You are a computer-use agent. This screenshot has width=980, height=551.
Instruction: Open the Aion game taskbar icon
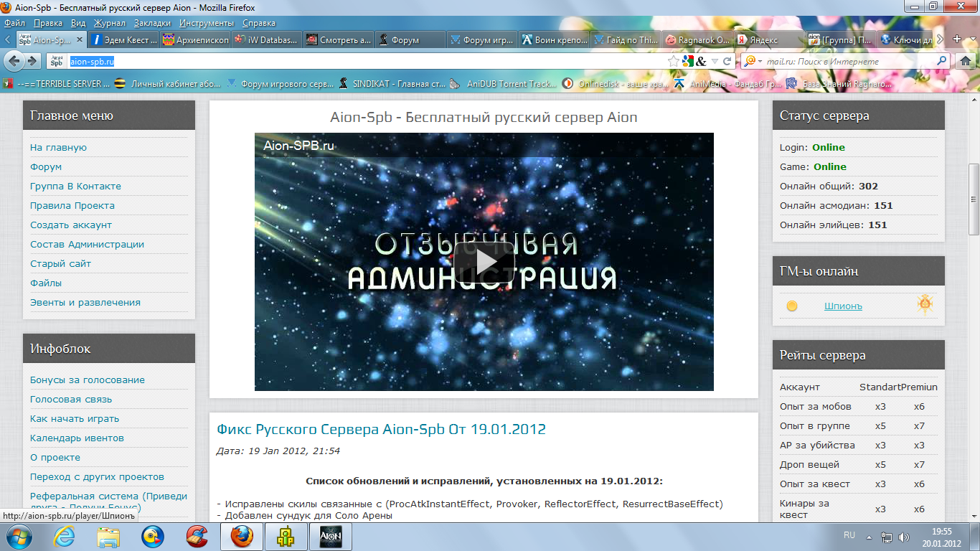(331, 536)
